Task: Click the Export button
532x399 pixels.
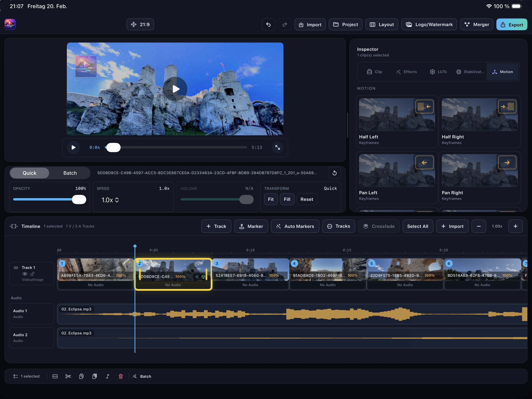Action: pyautogui.click(x=512, y=25)
